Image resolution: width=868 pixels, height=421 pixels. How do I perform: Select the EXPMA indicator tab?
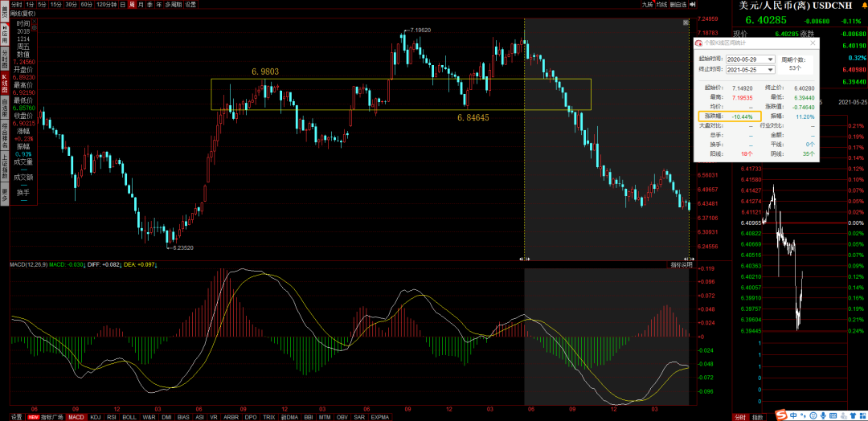[379, 417]
